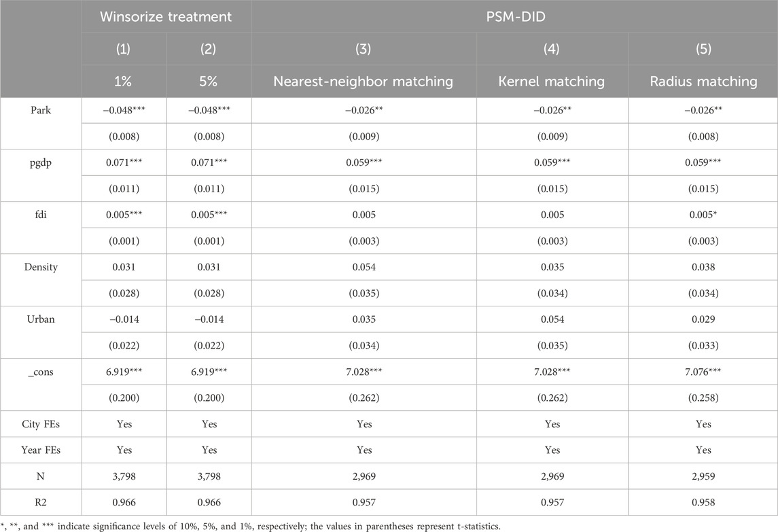Select the Park row label
The image size is (778, 532).
[x=41, y=111]
